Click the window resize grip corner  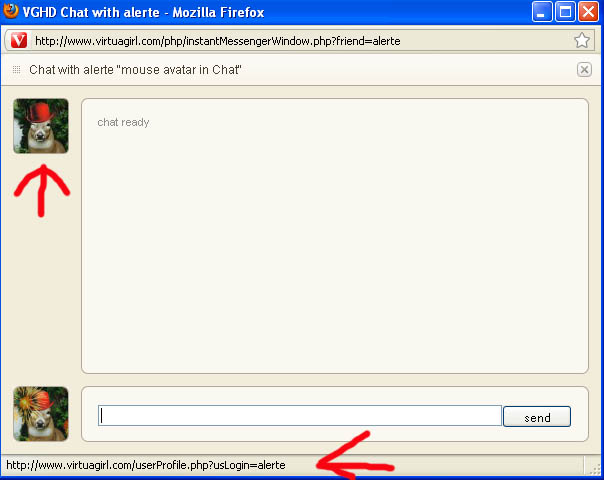pos(595,468)
